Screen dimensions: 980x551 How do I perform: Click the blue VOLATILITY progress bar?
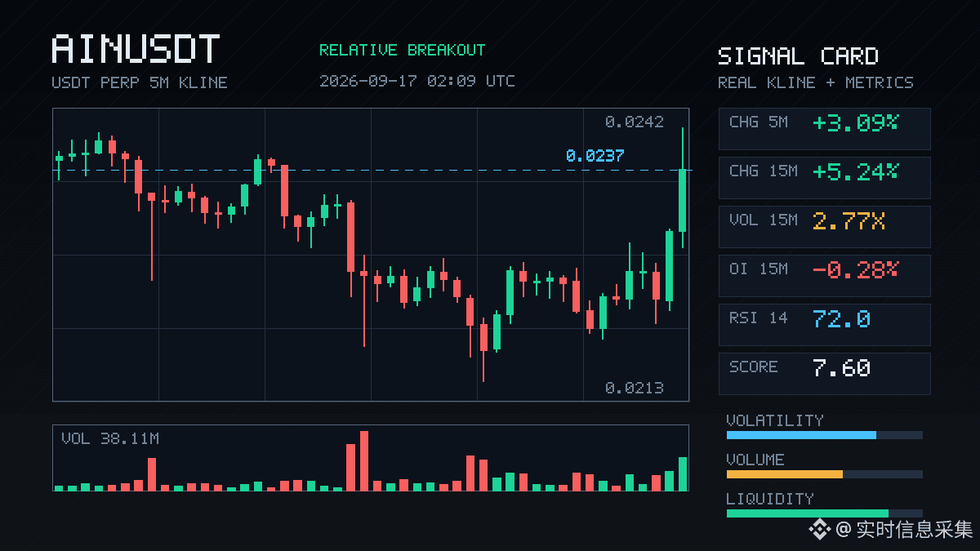coord(801,435)
